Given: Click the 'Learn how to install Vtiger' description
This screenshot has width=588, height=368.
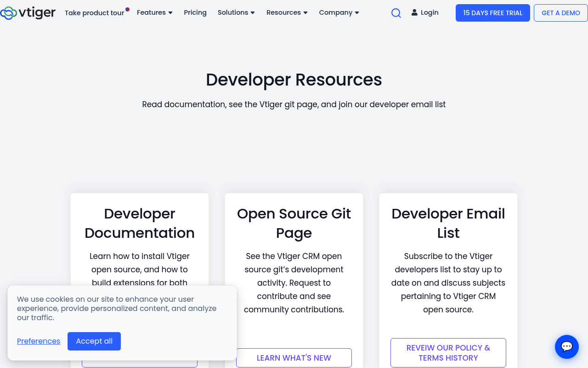Looking at the screenshot, I should [x=140, y=270].
